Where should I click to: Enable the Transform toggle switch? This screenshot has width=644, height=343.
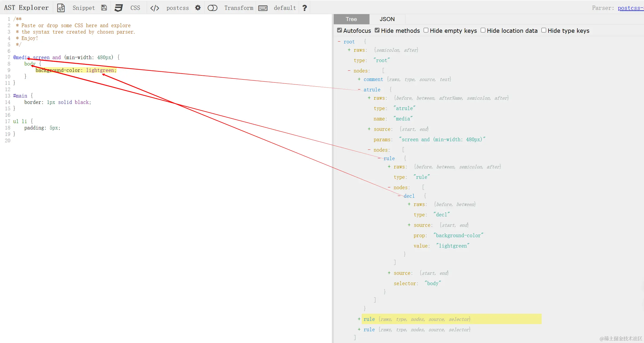pos(212,8)
